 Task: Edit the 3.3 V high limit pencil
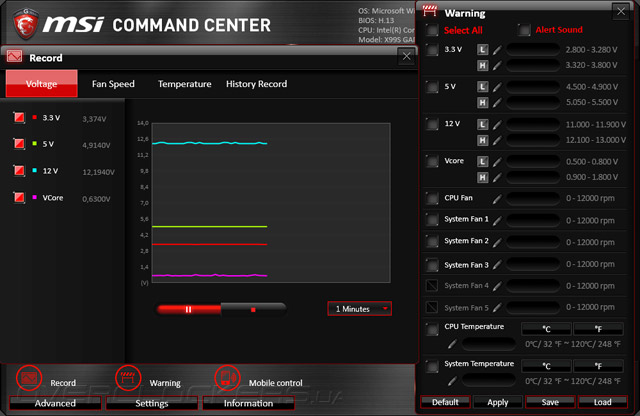(497, 65)
